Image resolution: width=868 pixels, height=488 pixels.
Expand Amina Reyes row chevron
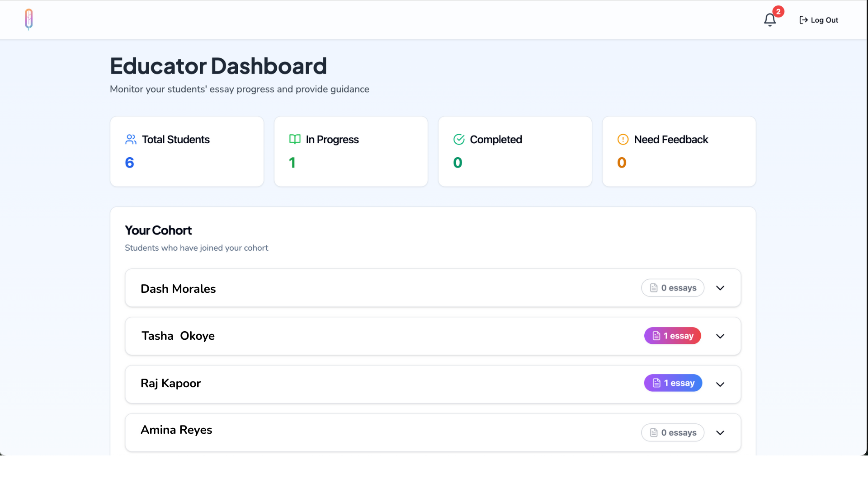tap(720, 433)
